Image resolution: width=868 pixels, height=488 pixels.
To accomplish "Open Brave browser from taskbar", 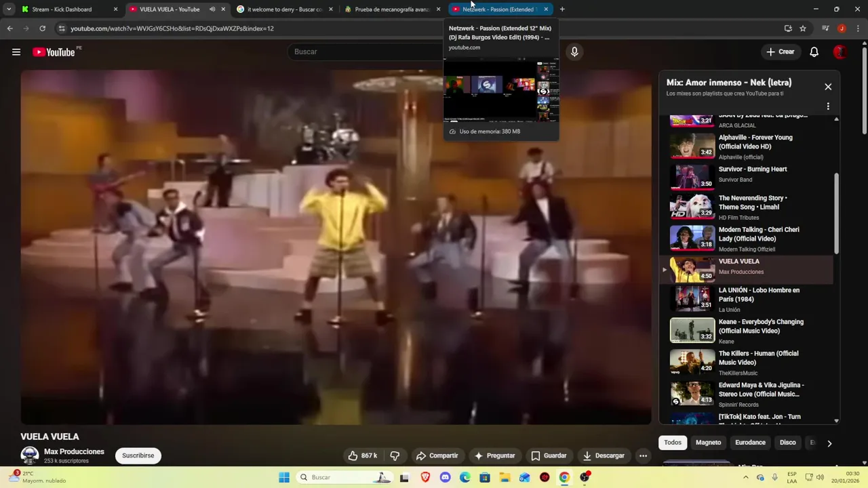I will (x=425, y=477).
